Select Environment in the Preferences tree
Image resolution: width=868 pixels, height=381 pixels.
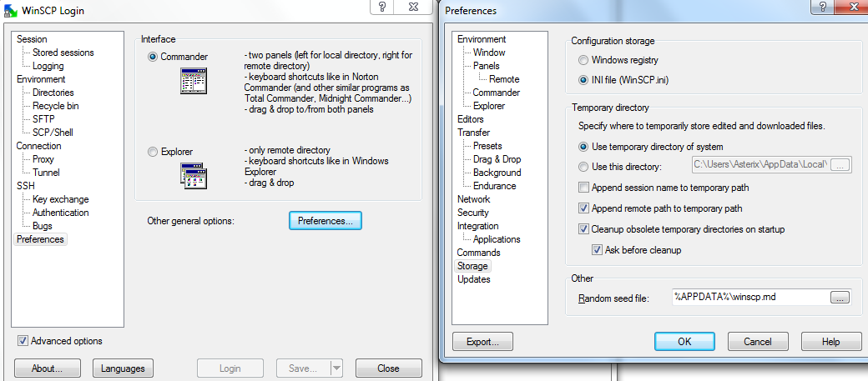click(x=482, y=39)
